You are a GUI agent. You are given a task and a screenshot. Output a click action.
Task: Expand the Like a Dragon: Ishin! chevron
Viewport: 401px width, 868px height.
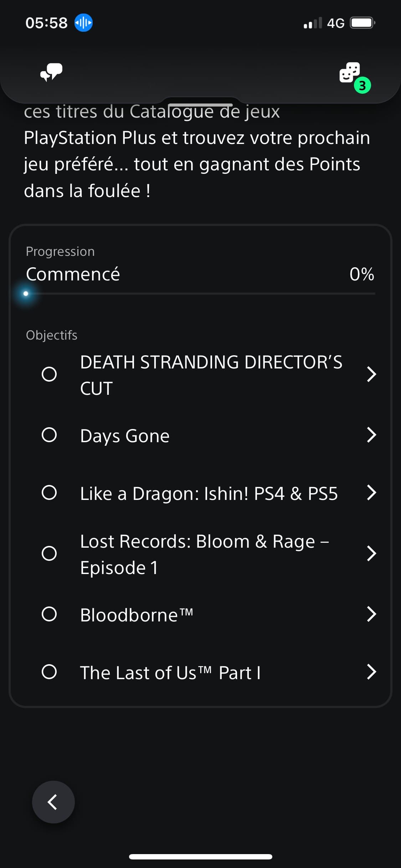pyautogui.click(x=371, y=492)
